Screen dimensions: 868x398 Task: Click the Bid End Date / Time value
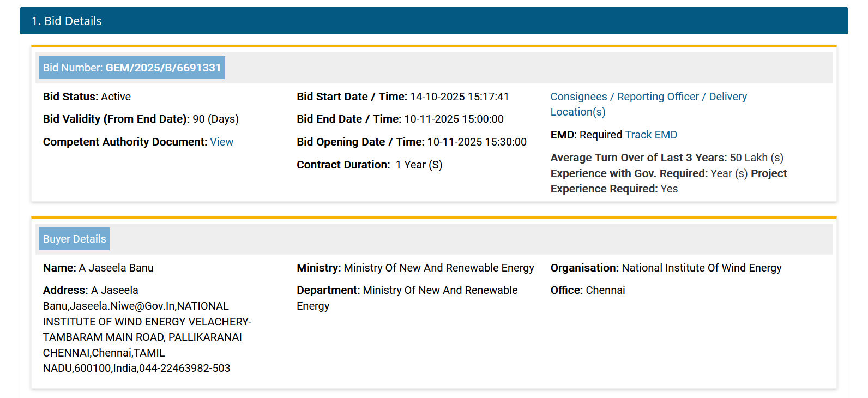click(453, 119)
